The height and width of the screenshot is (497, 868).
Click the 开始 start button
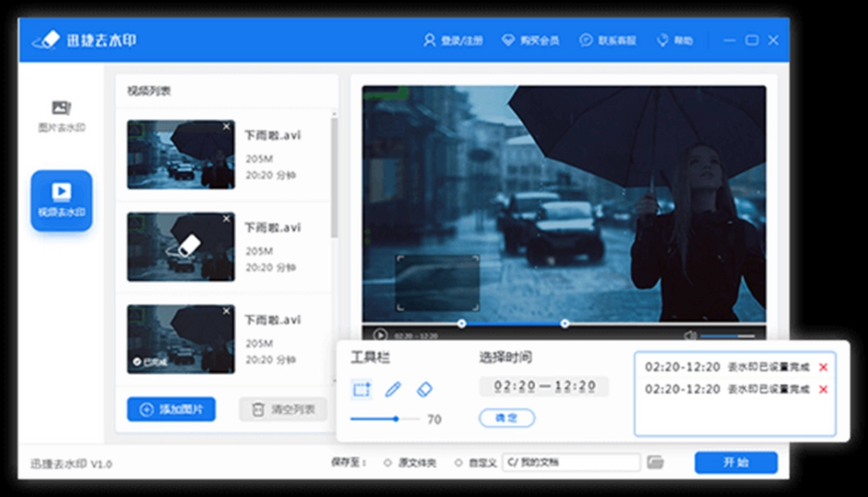(x=735, y=462)
